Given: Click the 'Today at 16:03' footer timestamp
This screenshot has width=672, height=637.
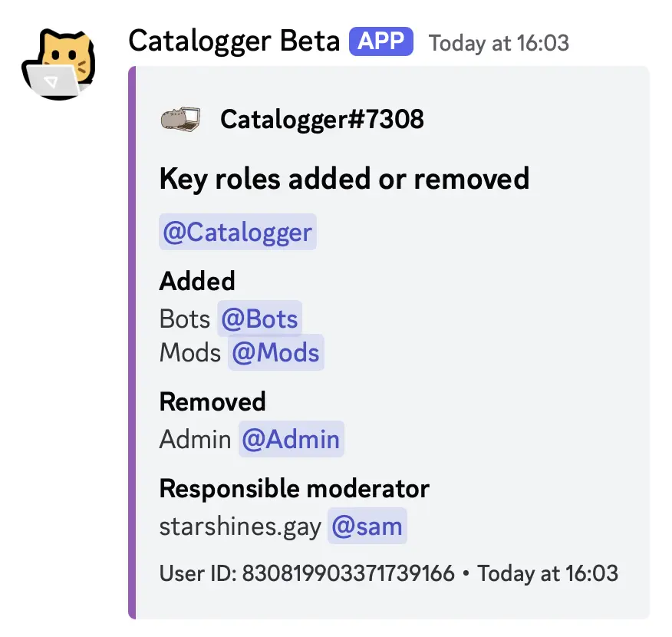Looking at the screenshot, I should 548,573.
